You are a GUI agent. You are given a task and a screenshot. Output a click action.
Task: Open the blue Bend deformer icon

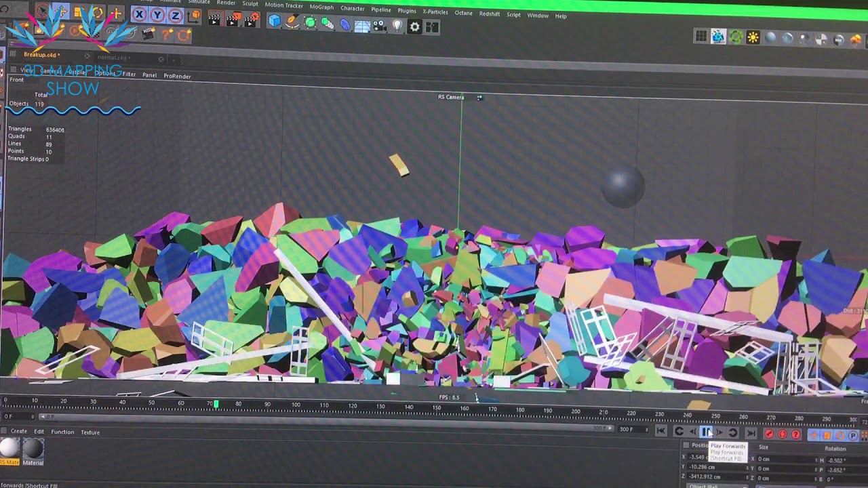coord(345,24)
